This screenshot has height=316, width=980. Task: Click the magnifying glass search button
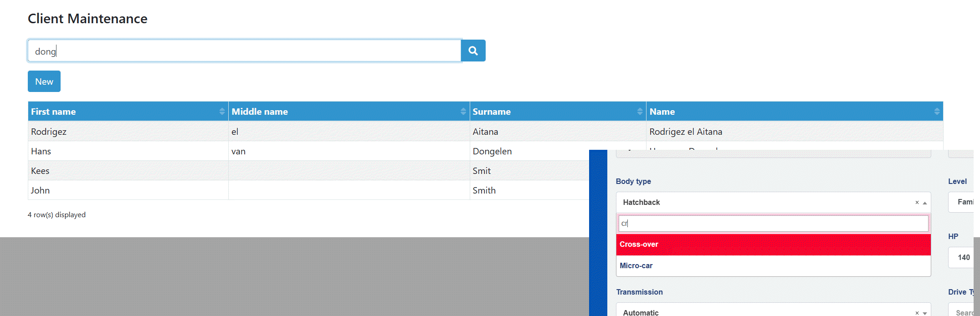click(x=473, y=51)
